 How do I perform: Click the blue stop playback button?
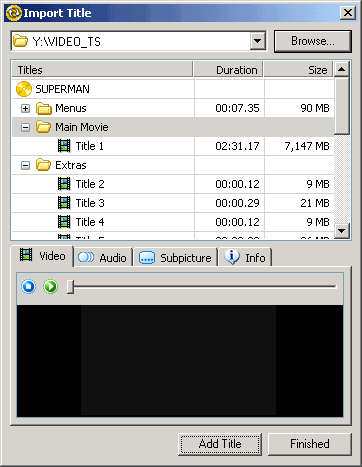point(29,286)
